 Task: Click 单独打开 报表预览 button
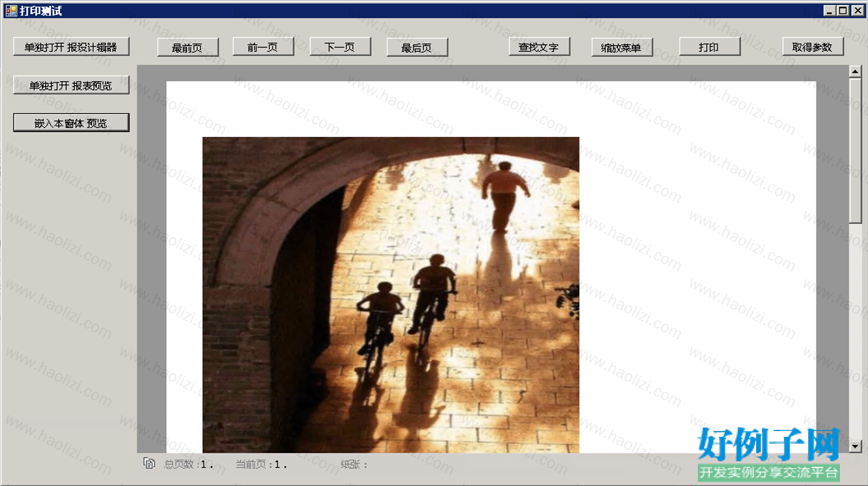tap(71, 85)
